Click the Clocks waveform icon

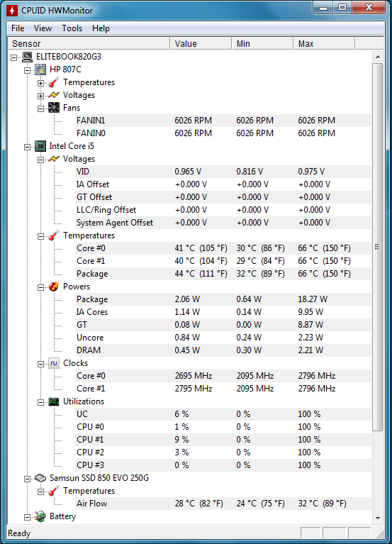tap(54, 363)
